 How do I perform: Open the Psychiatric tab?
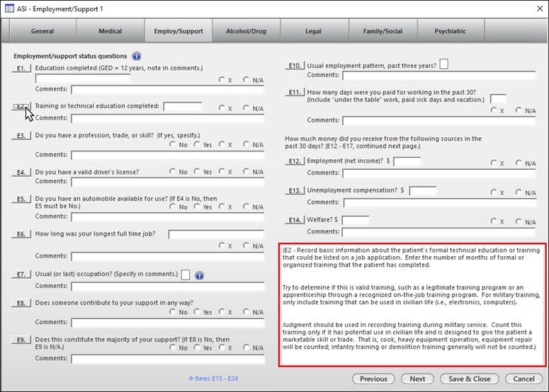coord(450,31)
